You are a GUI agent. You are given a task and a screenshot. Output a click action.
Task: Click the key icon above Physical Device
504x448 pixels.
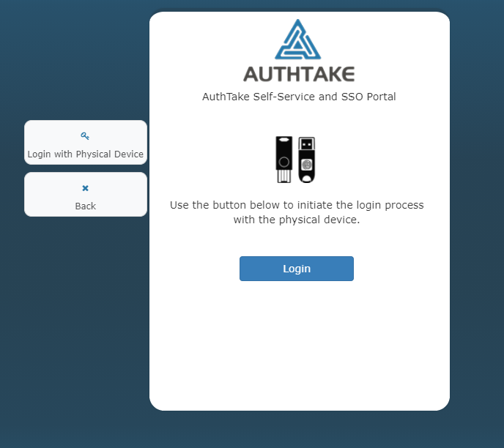click(x=85, y=136)
